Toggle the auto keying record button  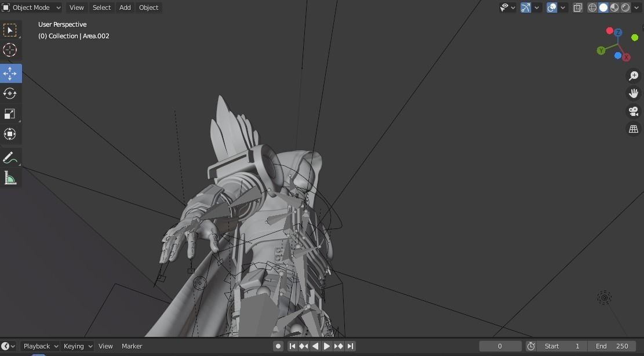[x=278, y=346]
